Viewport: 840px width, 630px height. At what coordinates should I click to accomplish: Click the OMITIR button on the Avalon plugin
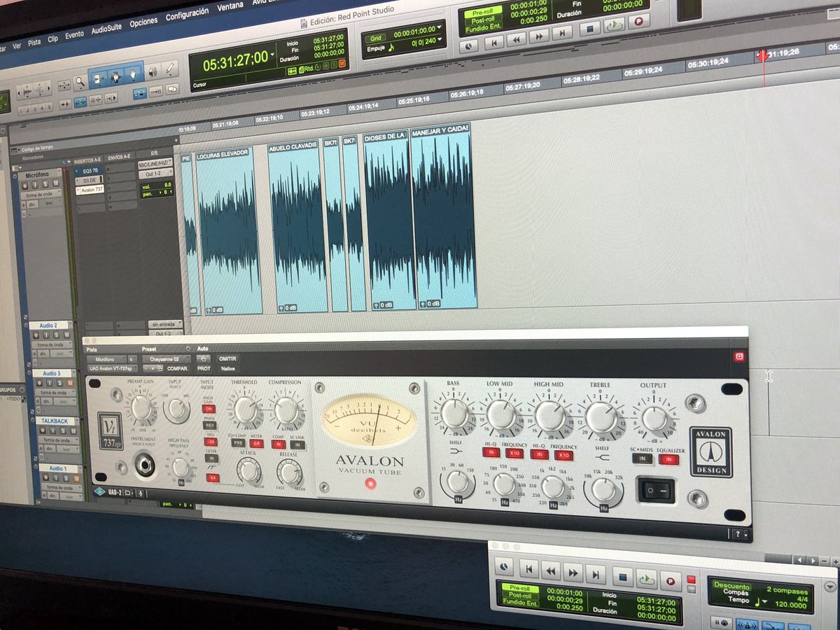[x=227, y=358]
